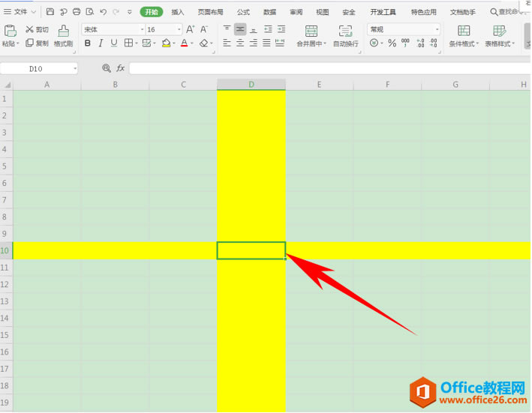
Task: Switch to the 审阅 (Review) tab
Action: pos(296,12)
